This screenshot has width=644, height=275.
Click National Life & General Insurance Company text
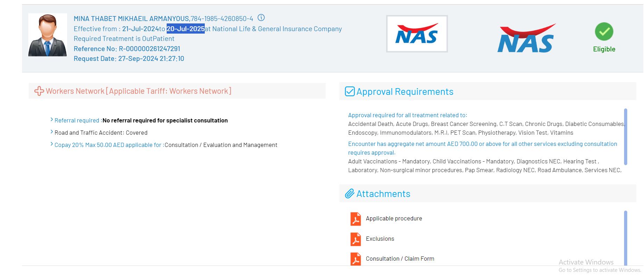point(277,29)
